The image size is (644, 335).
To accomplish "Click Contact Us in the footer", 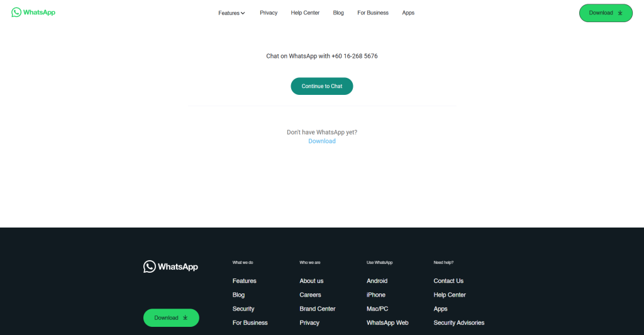I will point(448,281).
